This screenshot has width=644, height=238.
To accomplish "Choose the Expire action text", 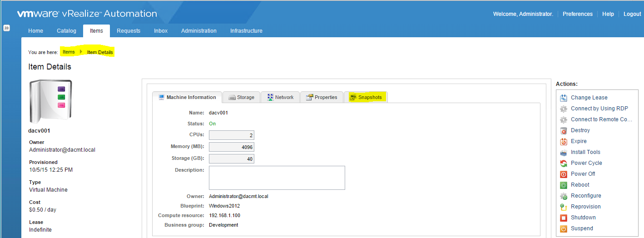I will coord(579,141).
